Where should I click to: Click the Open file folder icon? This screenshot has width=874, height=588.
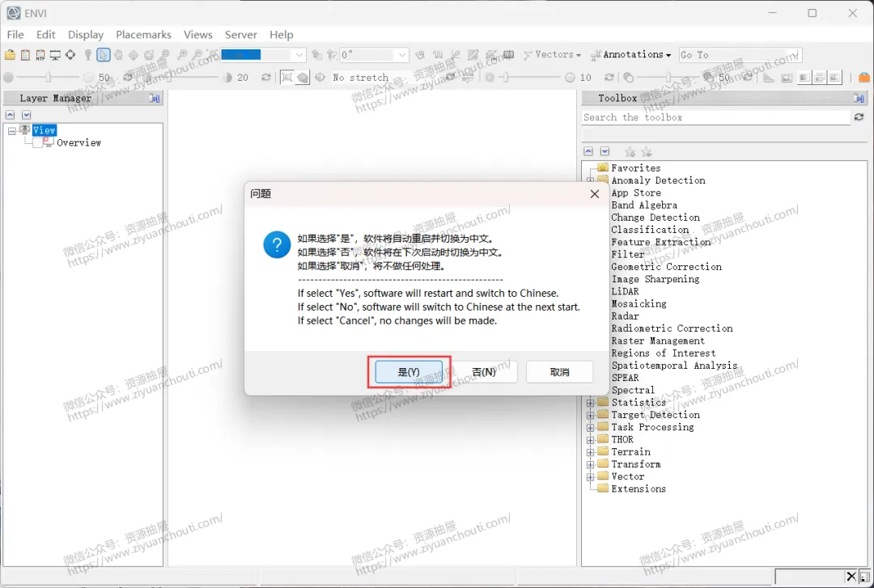10,55
